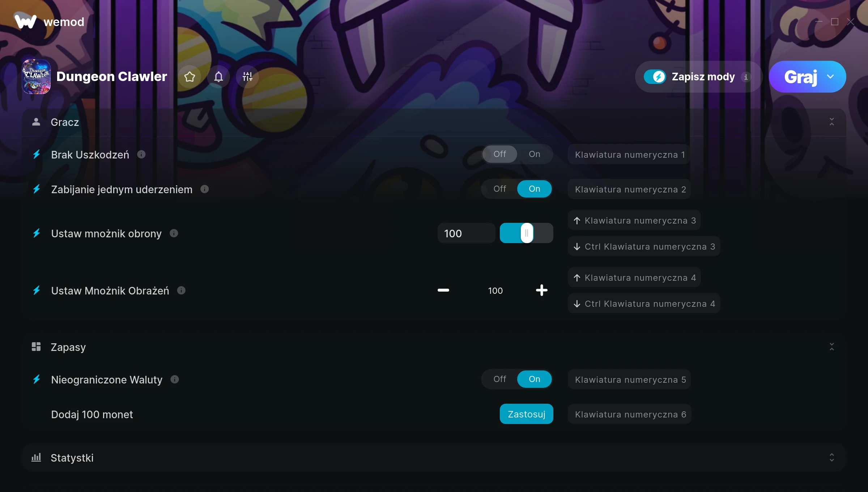Open mod settings sliders icon
Screen dimensions: 868x492
(x=247, y=77)
